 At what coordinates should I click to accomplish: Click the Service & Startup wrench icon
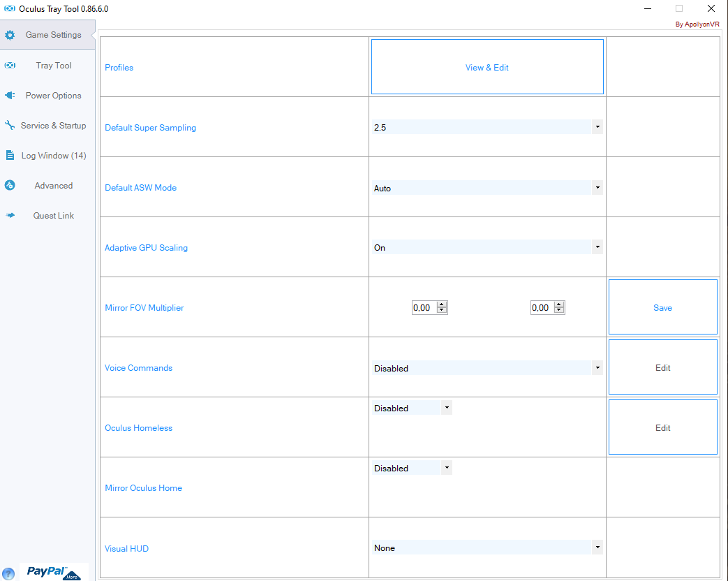tap(10, 126)
